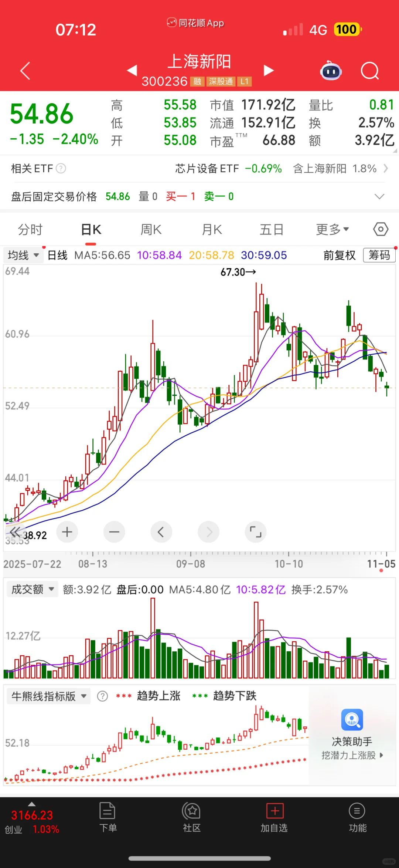Image resolution: width=399 pixels, height=868 pixels.
Task: Open the 功能 menu icon
Action: [x=357, y=818]
